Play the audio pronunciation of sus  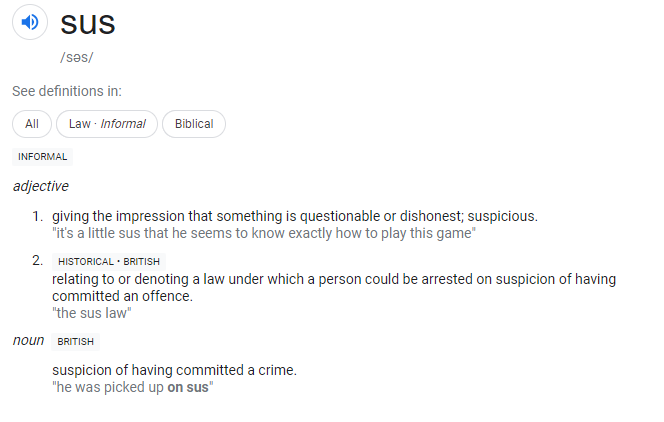30,22
